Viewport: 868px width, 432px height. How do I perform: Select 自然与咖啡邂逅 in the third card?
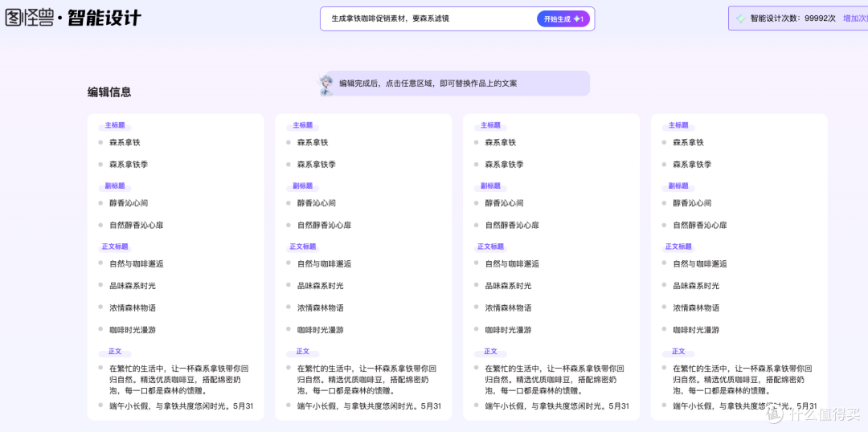512,264
